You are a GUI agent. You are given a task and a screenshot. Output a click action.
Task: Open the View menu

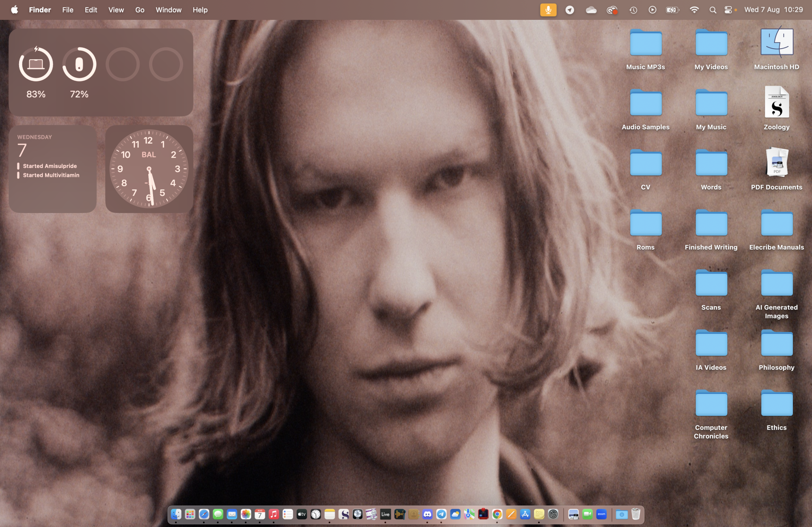(116, 10)
